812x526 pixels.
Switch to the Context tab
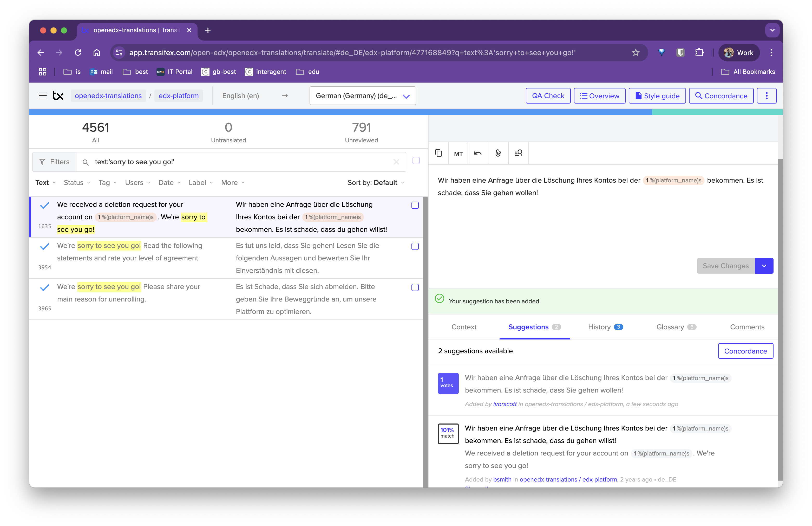pos(464,327)
